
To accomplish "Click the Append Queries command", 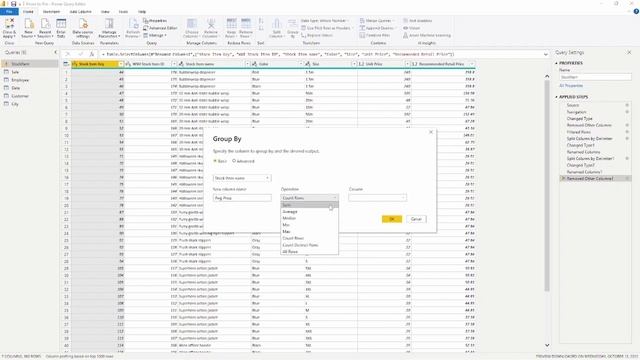I will pos(377,28).
